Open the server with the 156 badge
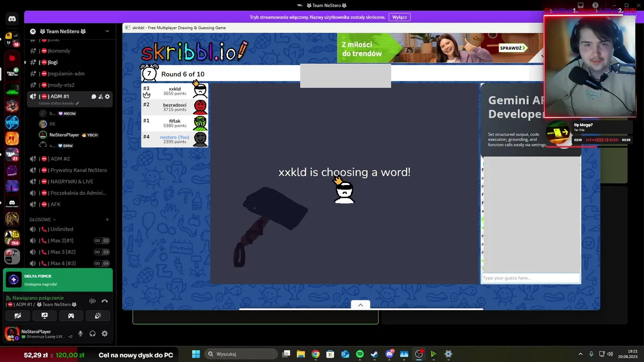Screen dimensions: 644x362 [x=12, y=237]
